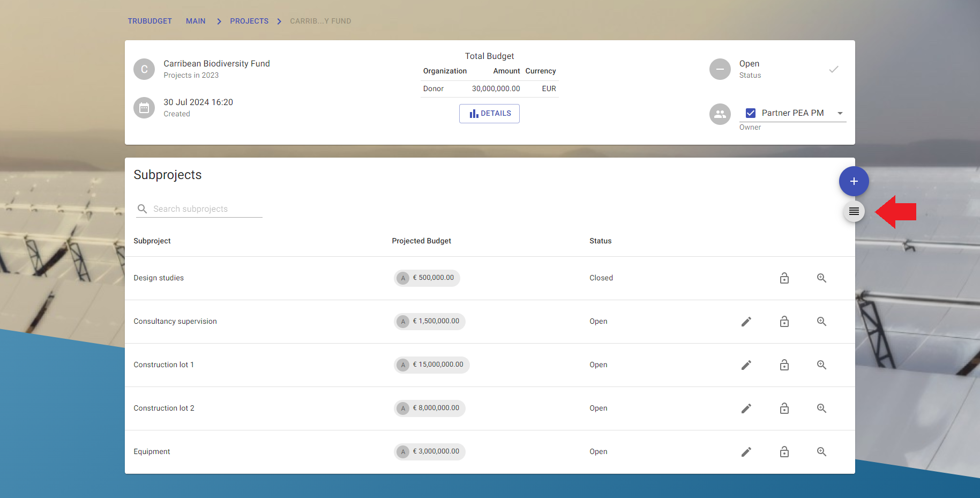The height and width of the screenshot is (498, 980).
Task: Open permissions lock for Design studies
Action: pyautogui.click(x=784, y=278)
